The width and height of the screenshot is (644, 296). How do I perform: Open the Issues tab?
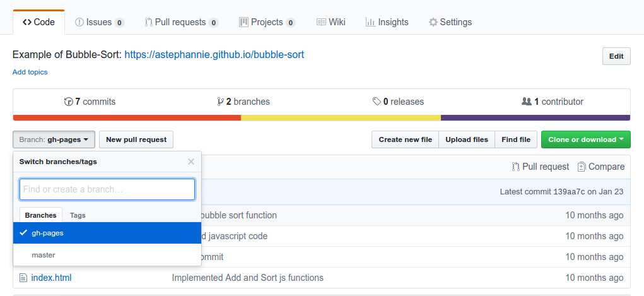point(100,22)
